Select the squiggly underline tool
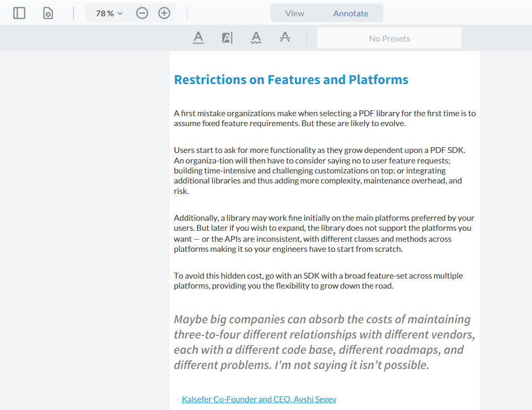The image size is (532, 410). pyautogui.click(x=256, y=38)
